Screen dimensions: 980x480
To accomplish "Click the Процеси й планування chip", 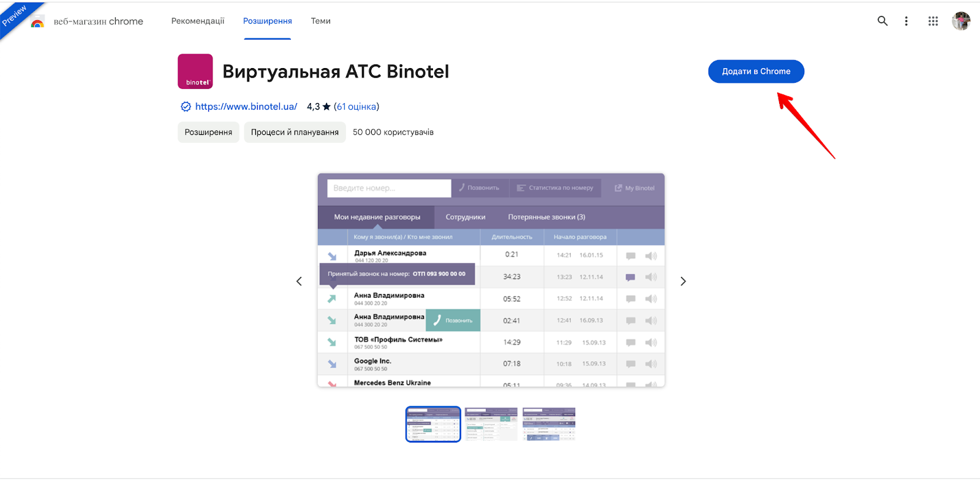I will pos(295,132).
